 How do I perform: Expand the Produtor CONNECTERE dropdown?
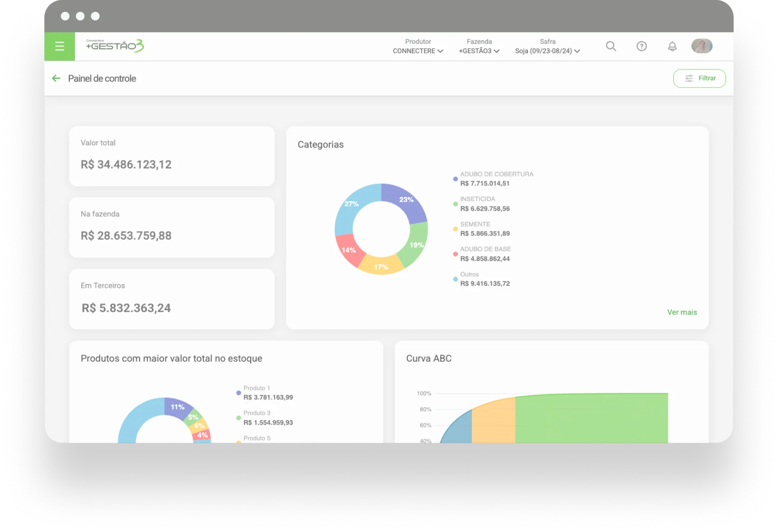418,47
